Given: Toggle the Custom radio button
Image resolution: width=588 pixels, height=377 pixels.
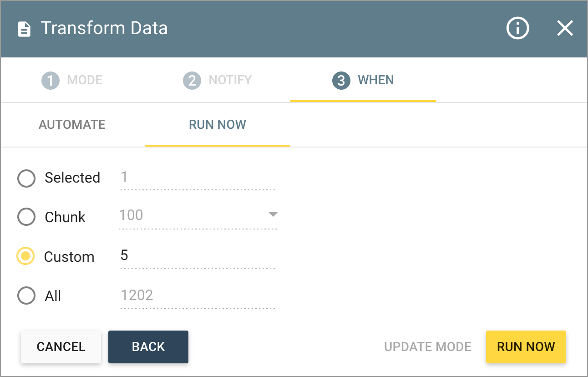Looking at the screenshot, I should coord(26,256).
